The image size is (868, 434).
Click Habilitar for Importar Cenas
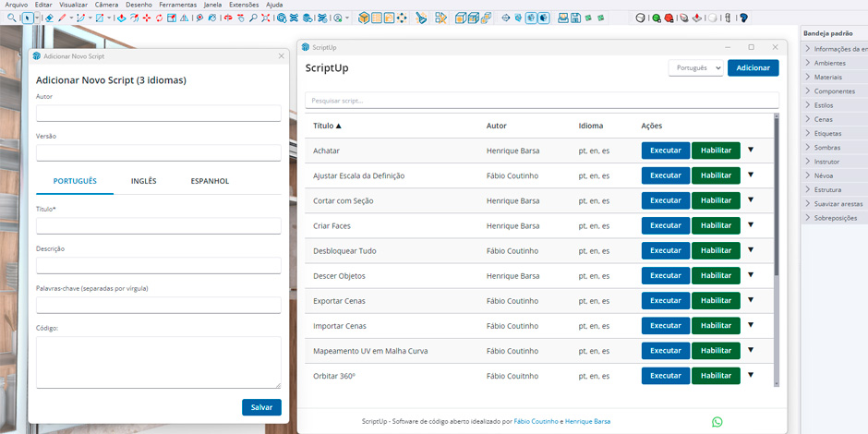716,325
